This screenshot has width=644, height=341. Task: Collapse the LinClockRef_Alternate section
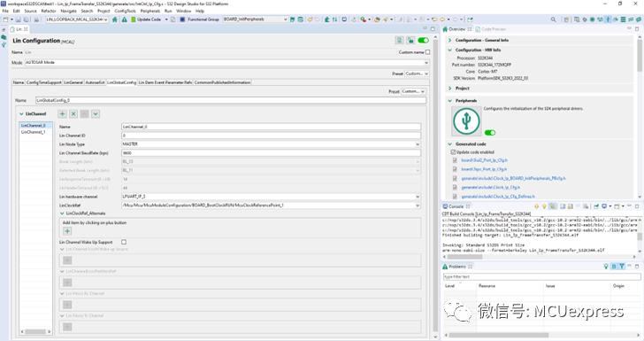coord(62,213)
